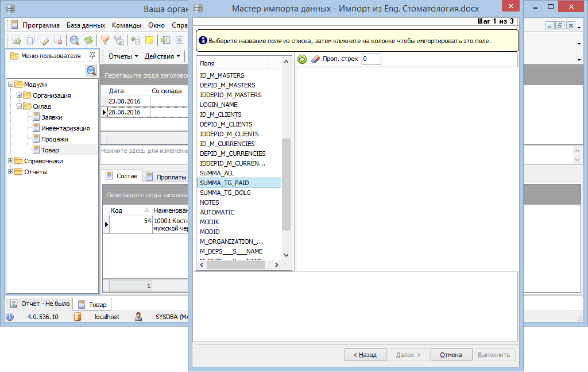The image size is (588, 372).
Task: Click the orange funnel filter icon
Action: (x=105, y=40)
